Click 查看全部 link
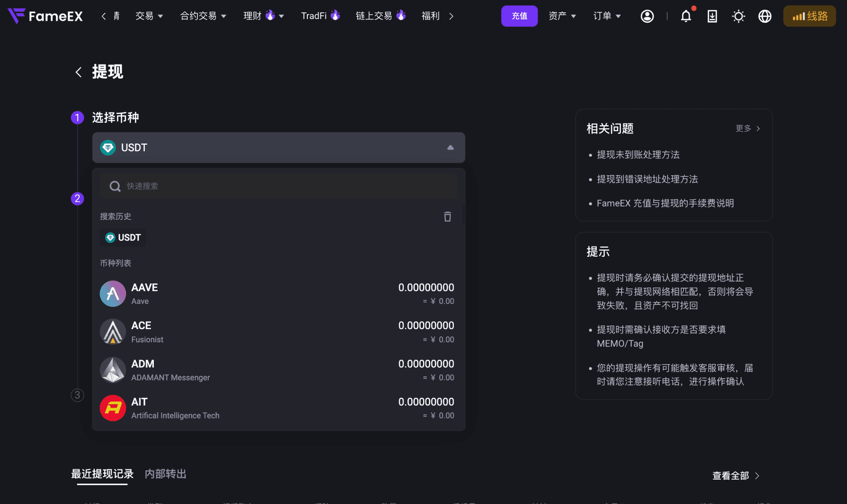 (736, 475)
